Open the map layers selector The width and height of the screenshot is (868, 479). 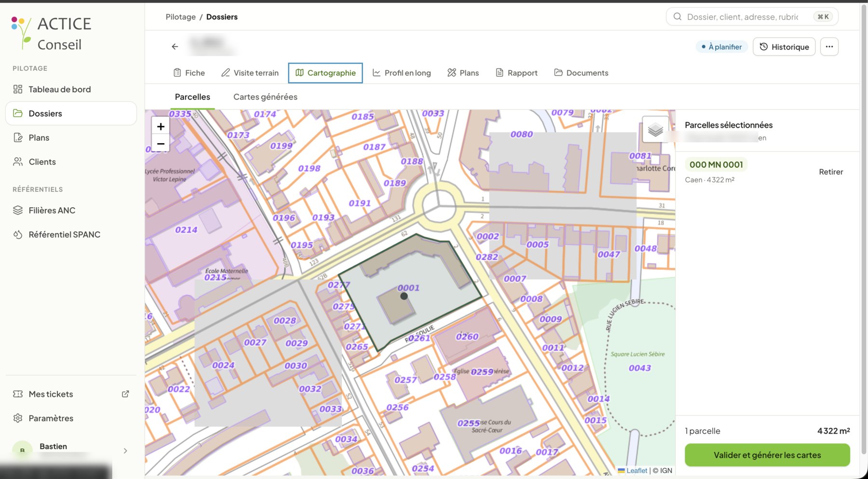(x=655, y=129)
